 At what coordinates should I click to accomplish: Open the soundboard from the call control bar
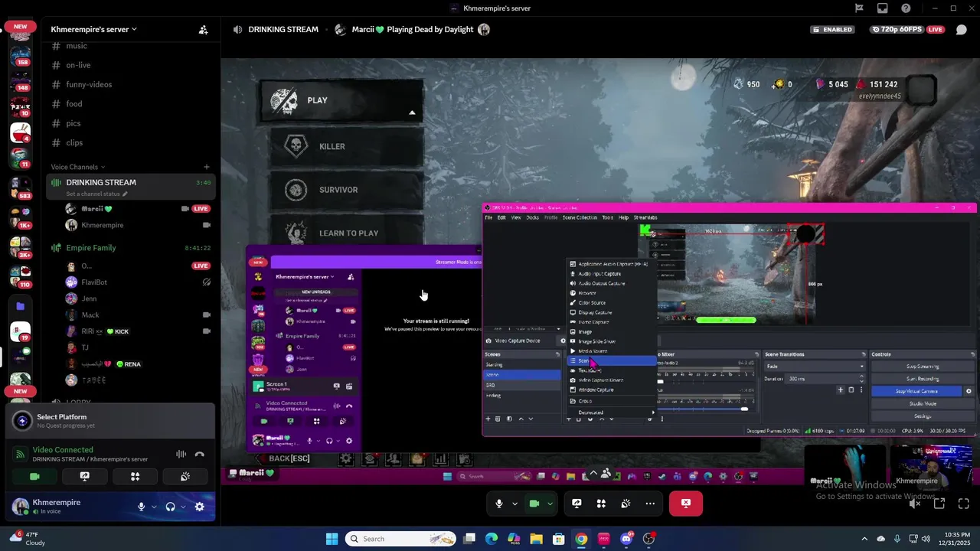click(626, 504)
